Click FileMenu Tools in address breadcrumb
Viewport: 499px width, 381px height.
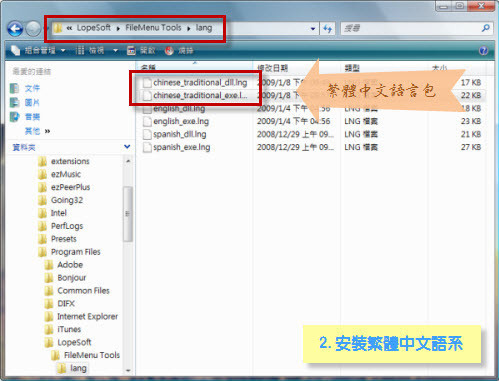pos(153,28)
